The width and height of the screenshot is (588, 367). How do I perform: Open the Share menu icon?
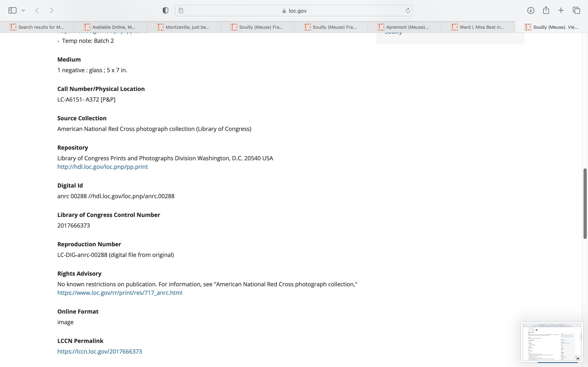tap(546, 10)
